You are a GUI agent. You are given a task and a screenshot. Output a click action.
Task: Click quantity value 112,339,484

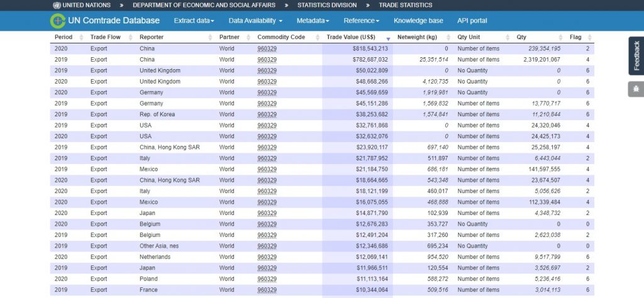coord(544,202)
